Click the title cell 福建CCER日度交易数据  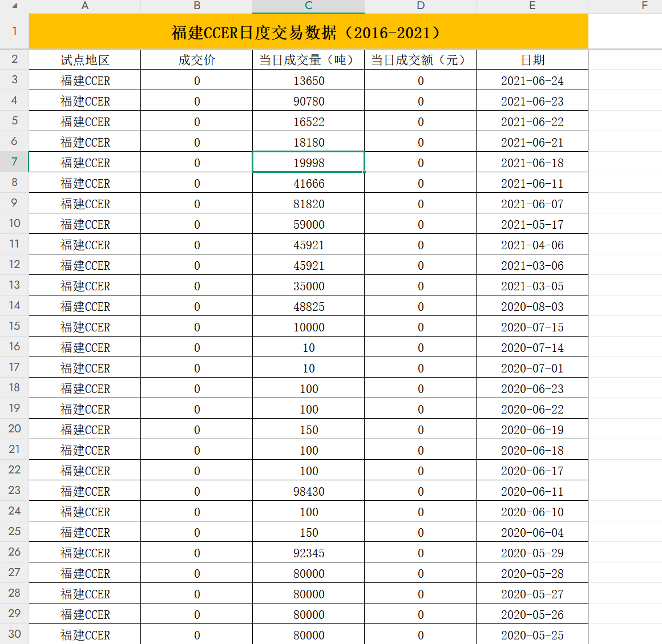coord(308,31)
